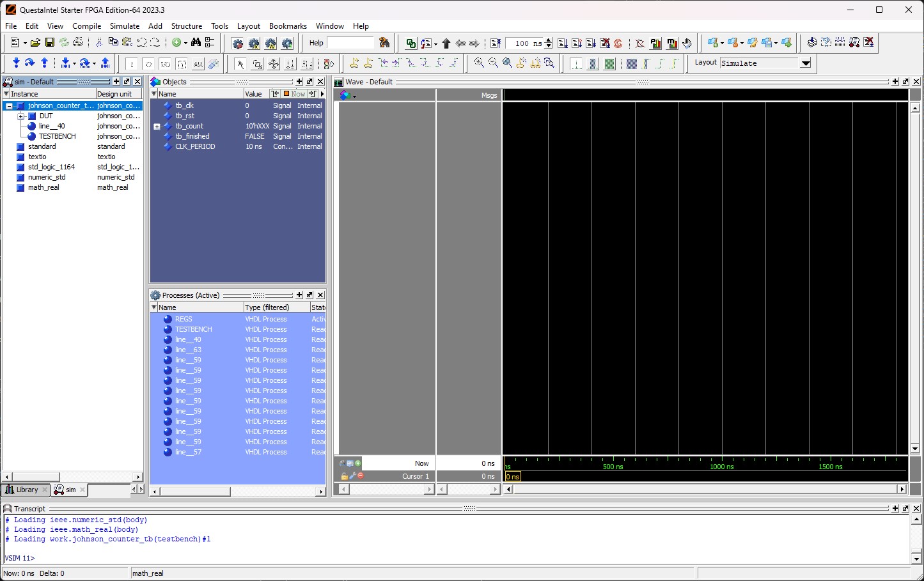
Task: Click the up arrow Go Up icon
Action: 446,43
